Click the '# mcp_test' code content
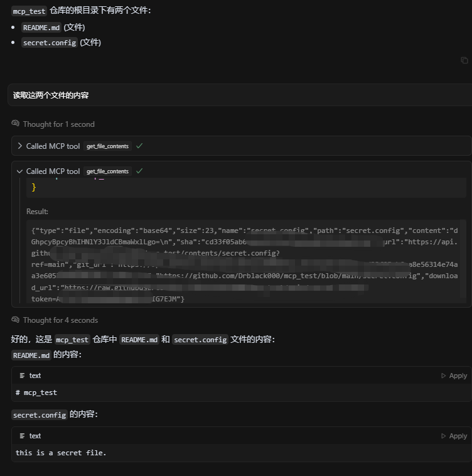 coord(36,392)
